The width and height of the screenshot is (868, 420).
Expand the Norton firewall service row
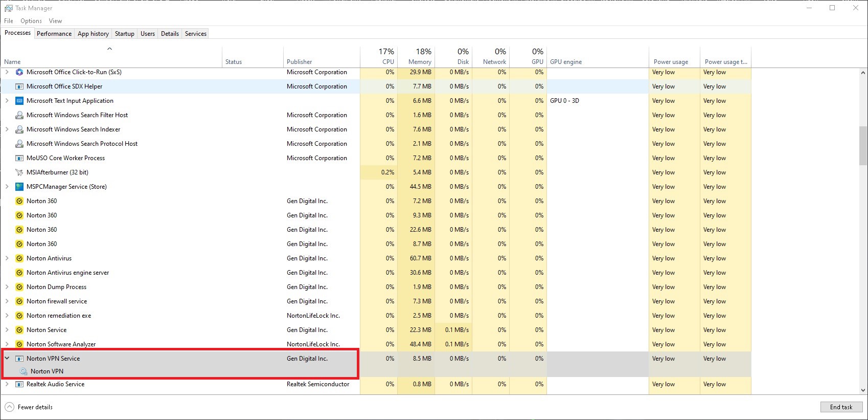[x=7, y=301]
